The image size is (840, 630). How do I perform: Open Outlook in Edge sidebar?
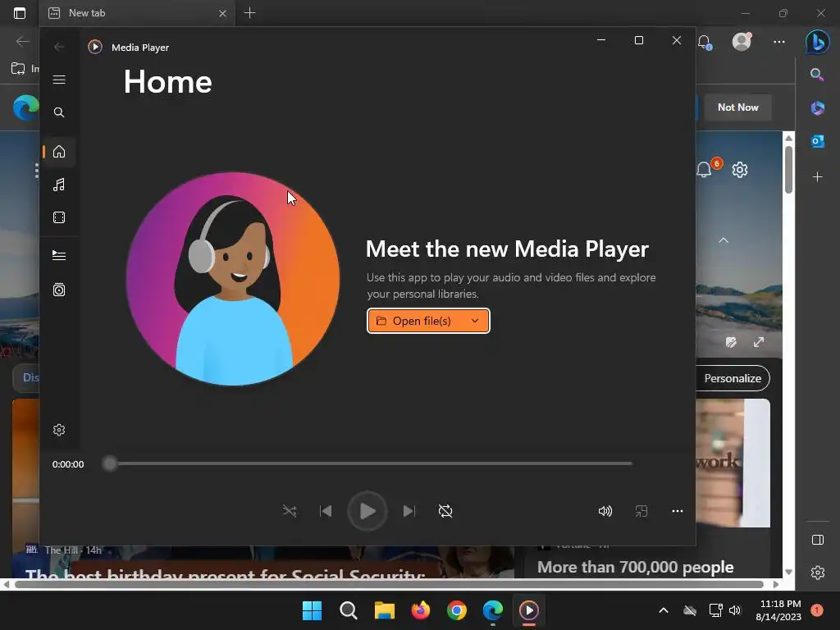818,141
